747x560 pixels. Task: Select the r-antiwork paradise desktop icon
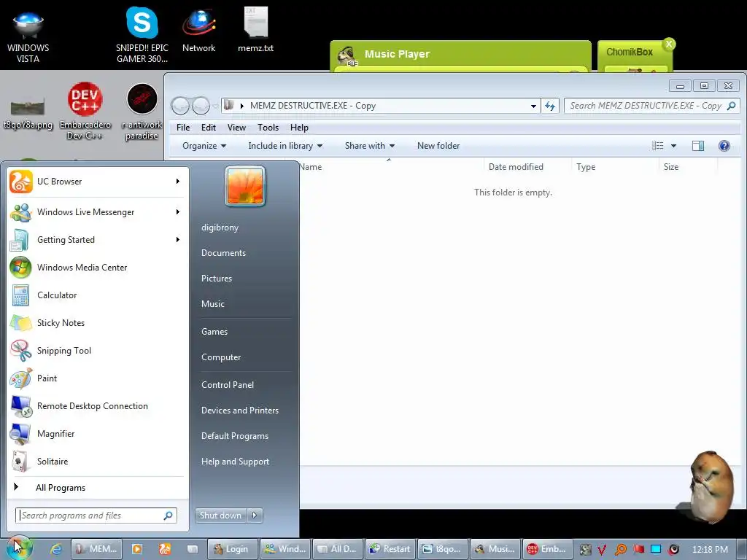tap(142, 112)
